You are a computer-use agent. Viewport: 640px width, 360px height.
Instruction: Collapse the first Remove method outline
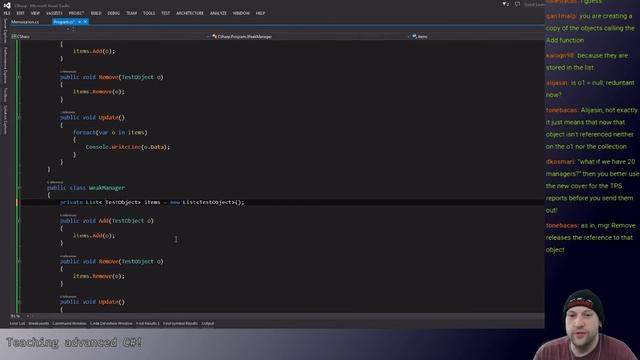pyautogui.click(x=19, y=77)
